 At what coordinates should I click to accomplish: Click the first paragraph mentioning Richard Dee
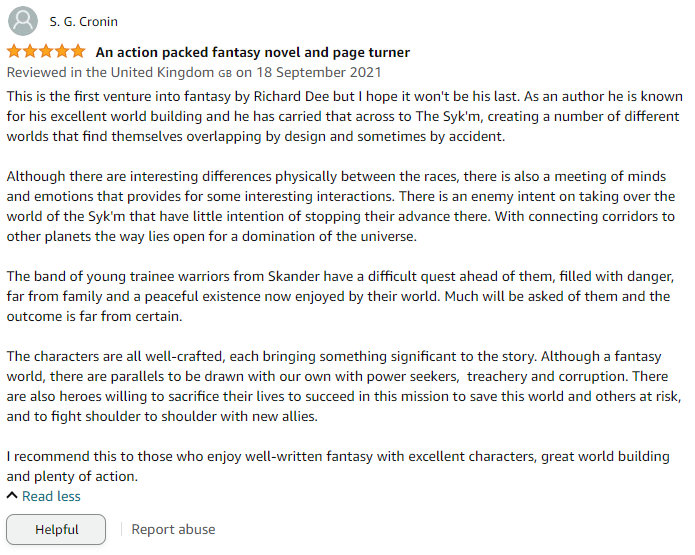[344, 116]
